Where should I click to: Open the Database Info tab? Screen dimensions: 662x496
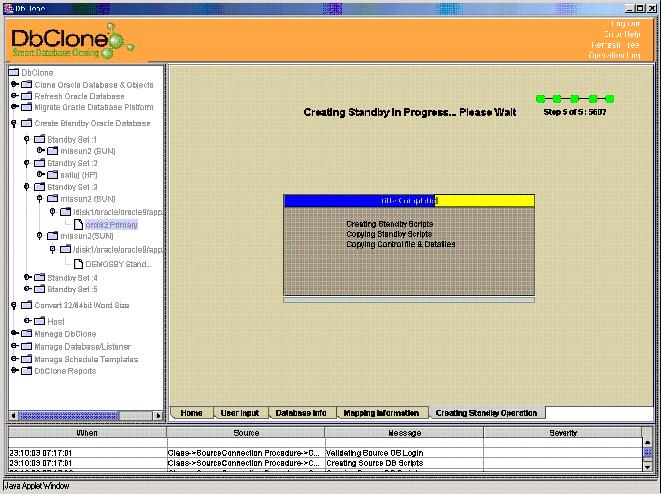301,413
